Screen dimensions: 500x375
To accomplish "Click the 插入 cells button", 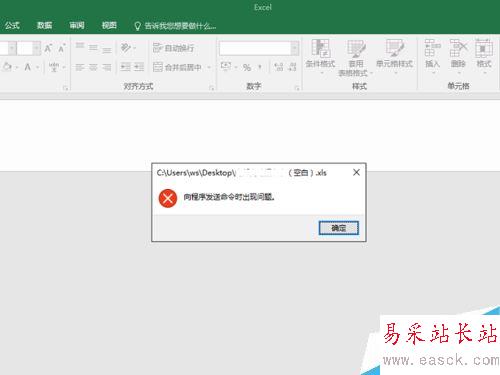I will [433, 56].
